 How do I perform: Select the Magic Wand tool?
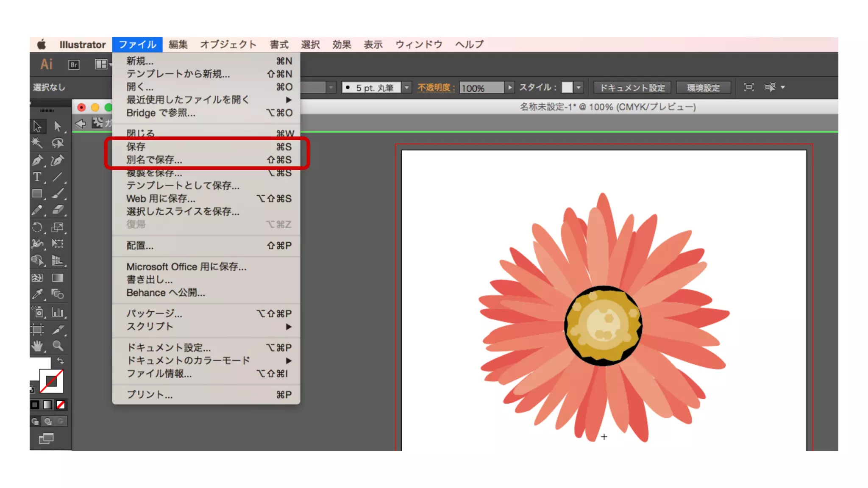[37, 143]
